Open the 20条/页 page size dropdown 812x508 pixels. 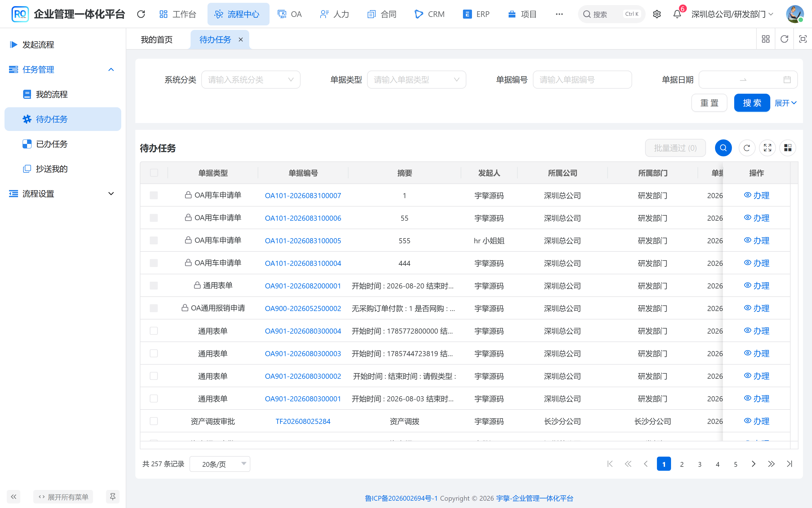pyautogui.click(x=220, y=464)
